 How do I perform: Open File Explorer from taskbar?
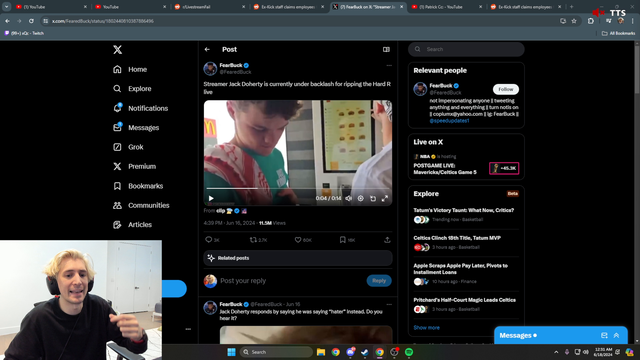(321, 352)
